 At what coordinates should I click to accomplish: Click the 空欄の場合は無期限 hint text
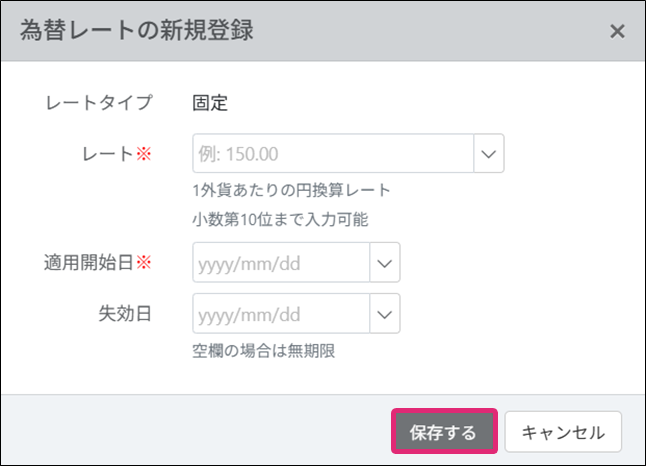[x=269, y=351]
